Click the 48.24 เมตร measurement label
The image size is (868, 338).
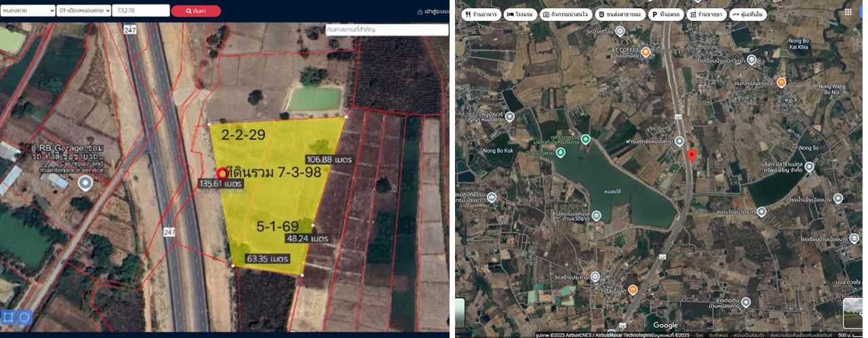[x=307, y=238]
